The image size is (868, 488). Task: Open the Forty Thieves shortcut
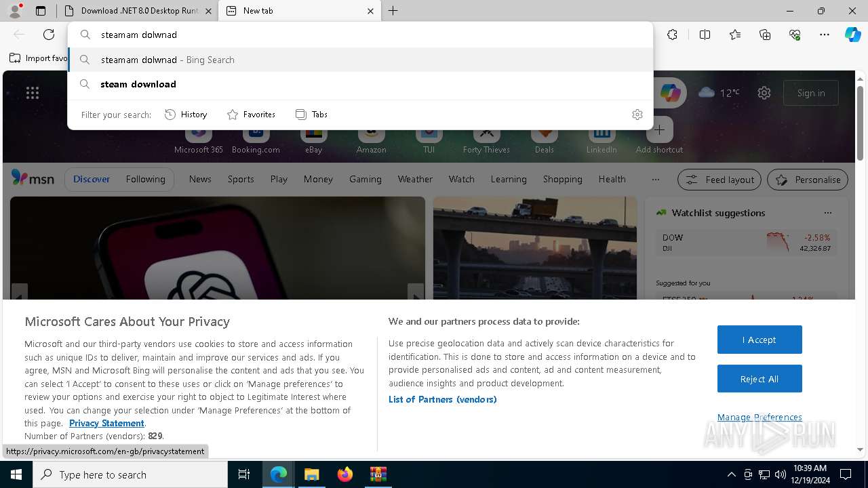coord(486,138)
